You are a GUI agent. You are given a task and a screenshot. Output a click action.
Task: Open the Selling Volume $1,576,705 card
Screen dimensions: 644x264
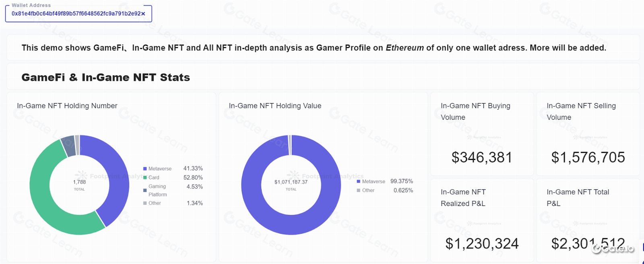click(588, 157)
